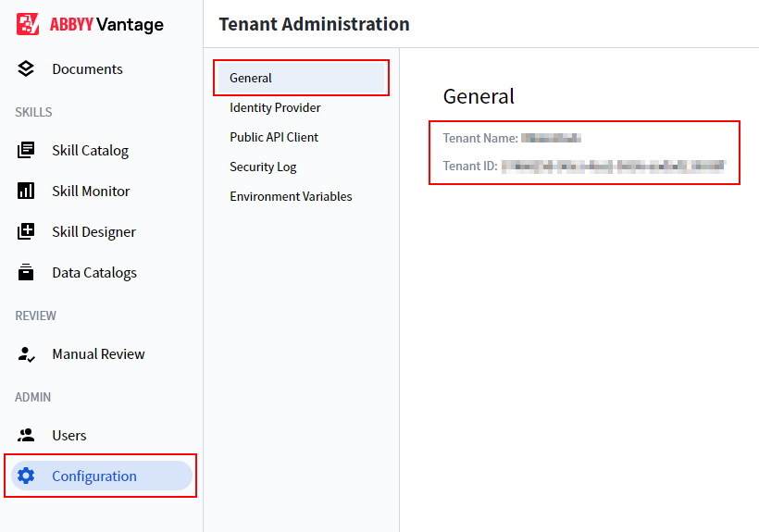Viewport: 759px width, 532px height.
Task: Click the Manual Review person icon
Action: point(26,354)
